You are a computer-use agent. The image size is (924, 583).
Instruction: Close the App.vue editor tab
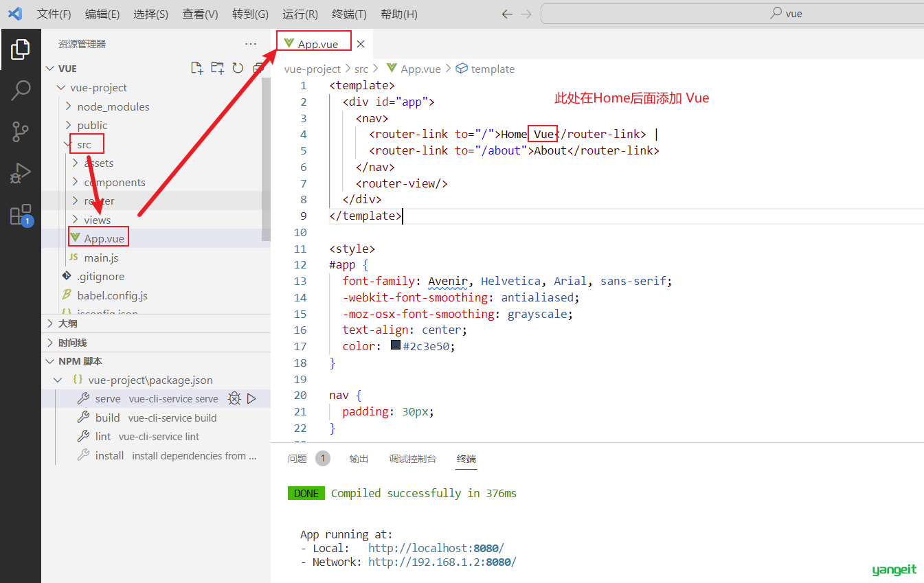(361, 44)
